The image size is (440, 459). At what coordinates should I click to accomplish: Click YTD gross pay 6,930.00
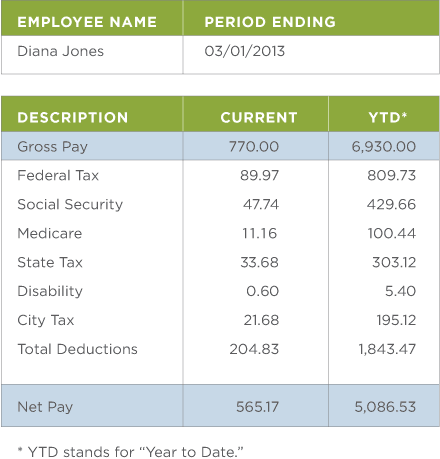click(x=384, y=147)
